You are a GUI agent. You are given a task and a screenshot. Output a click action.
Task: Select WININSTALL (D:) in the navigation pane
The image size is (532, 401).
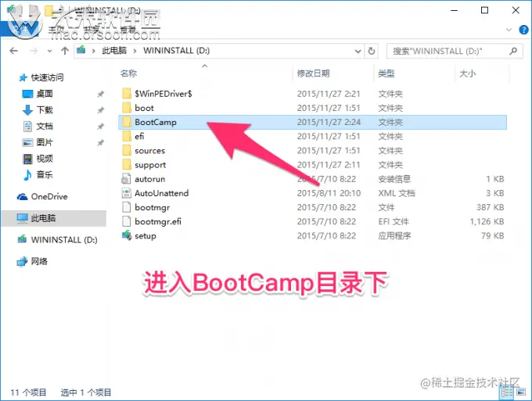point(64,240)
